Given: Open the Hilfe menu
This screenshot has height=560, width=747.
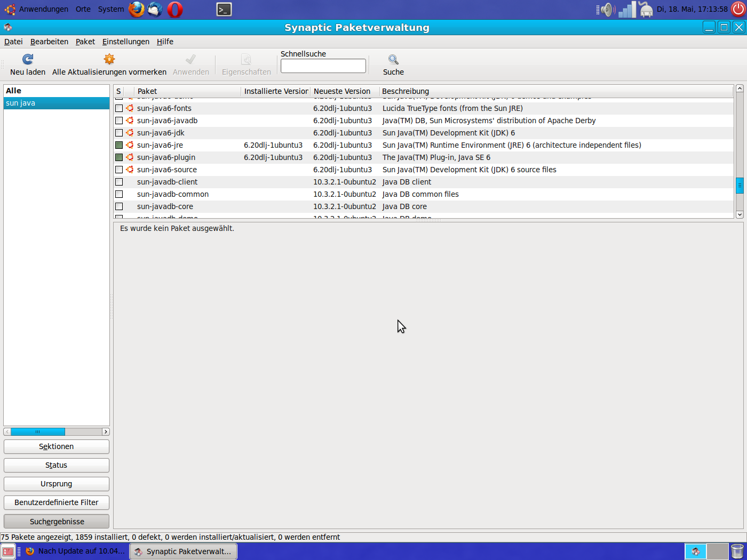Looking at the screenshot, I should click(x=165, y=42).
